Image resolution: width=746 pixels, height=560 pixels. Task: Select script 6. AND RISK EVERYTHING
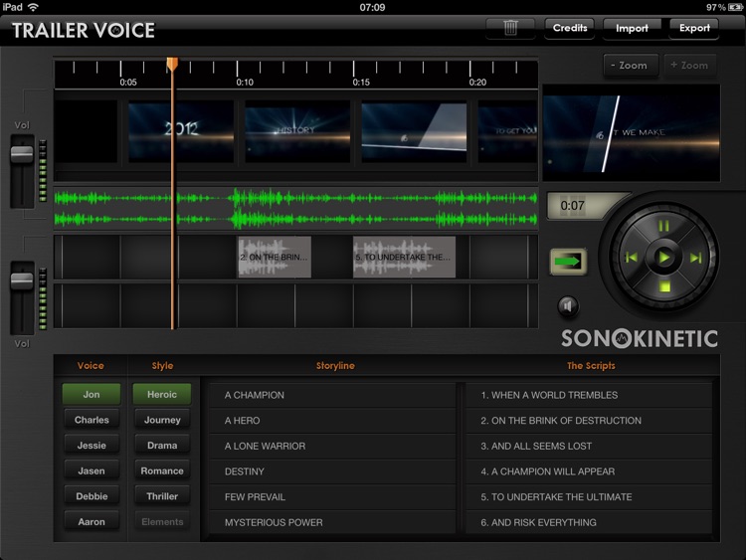pyautogui.click(x=589, y=522)
